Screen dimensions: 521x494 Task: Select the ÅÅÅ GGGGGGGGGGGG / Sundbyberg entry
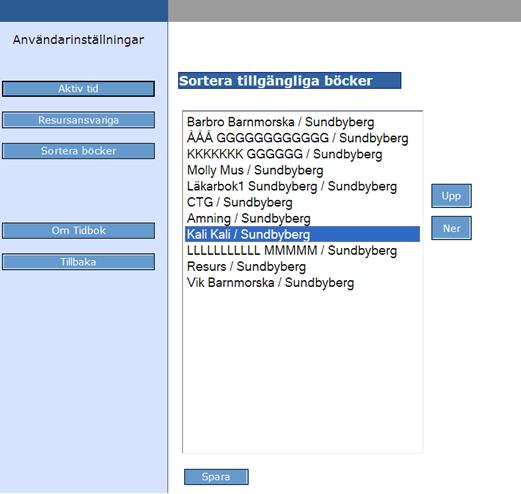coord(302,138)
